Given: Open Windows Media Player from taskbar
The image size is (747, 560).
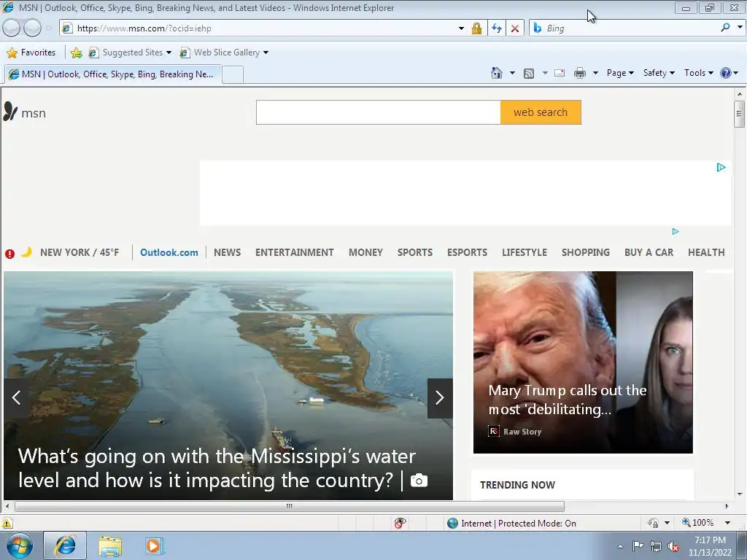Looking at the screenshot, I should coord(155,545).
